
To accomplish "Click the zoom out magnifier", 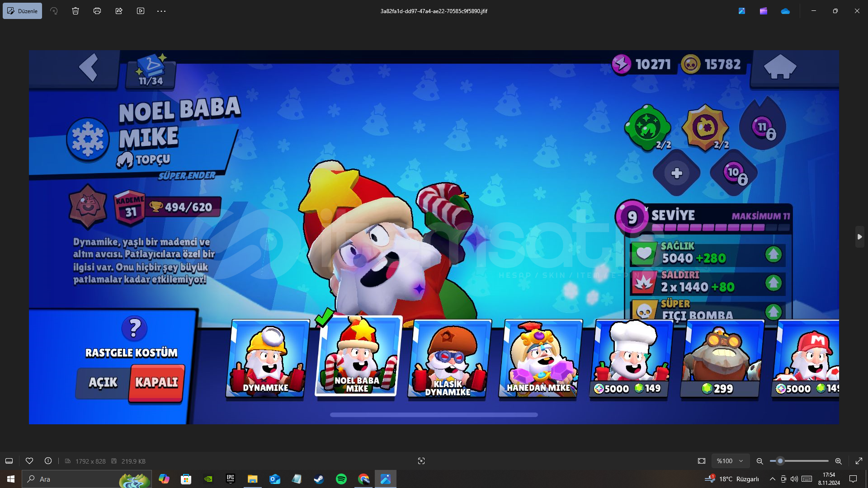I will tap(760, 461).
